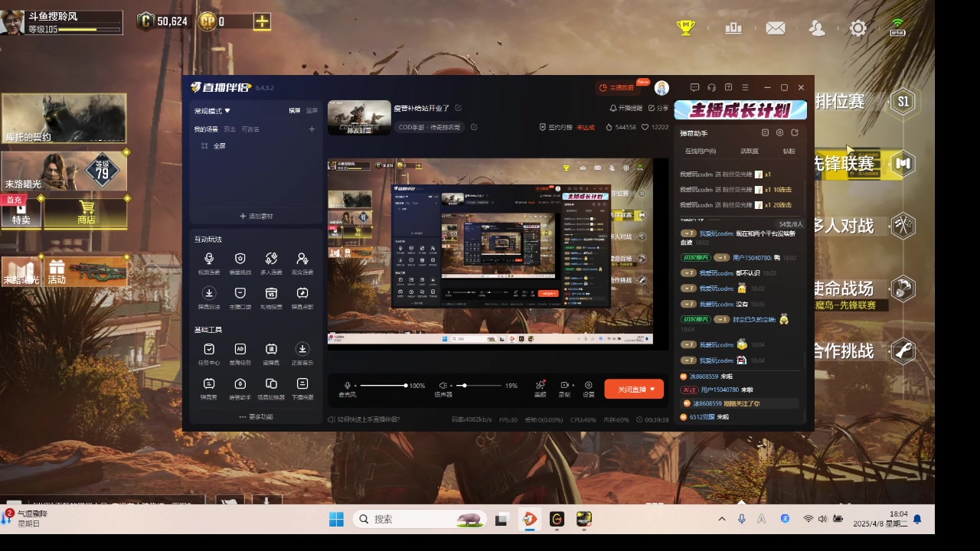Open streamer avatar profile in companion app
The image size is (980, 551).
(661, 88)
